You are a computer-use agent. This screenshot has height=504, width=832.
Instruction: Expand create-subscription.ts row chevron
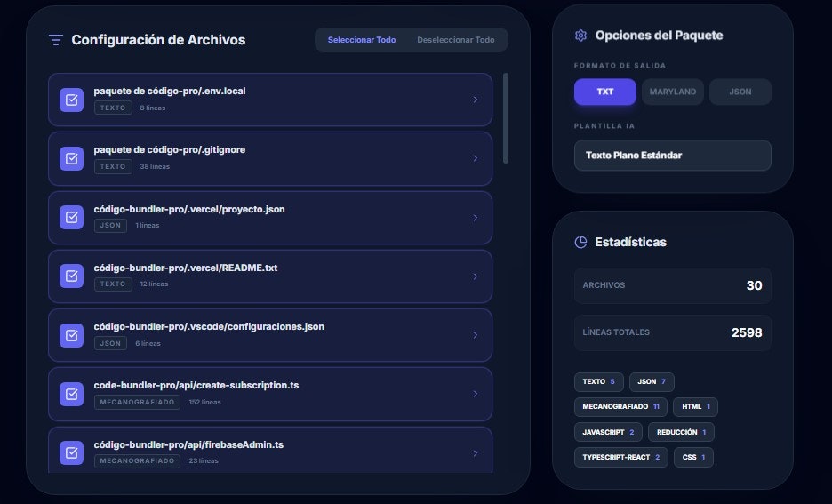(x=476, y=394)
